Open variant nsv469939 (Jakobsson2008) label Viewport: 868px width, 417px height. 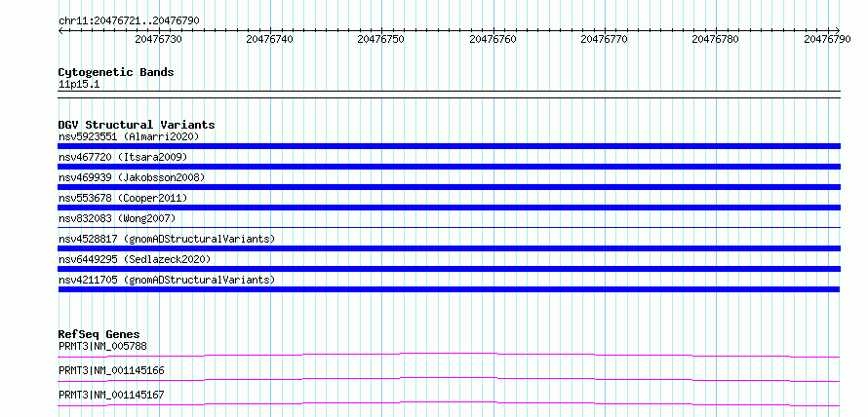pyautogui.click(x=132, y=177)
